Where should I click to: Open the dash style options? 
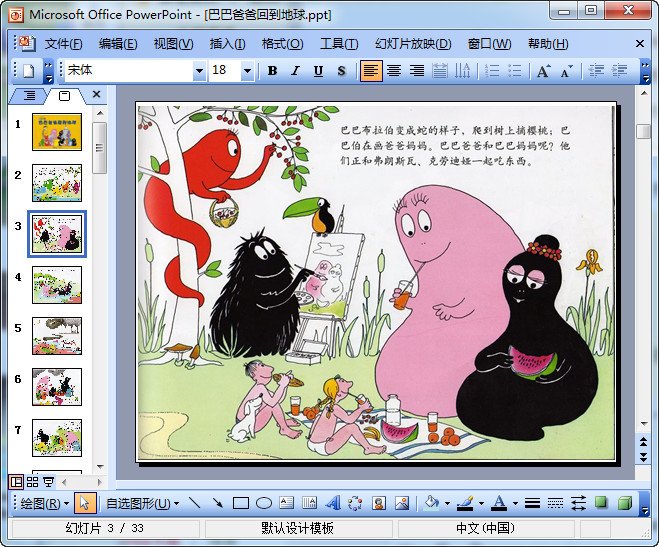(x=555, y=502)
